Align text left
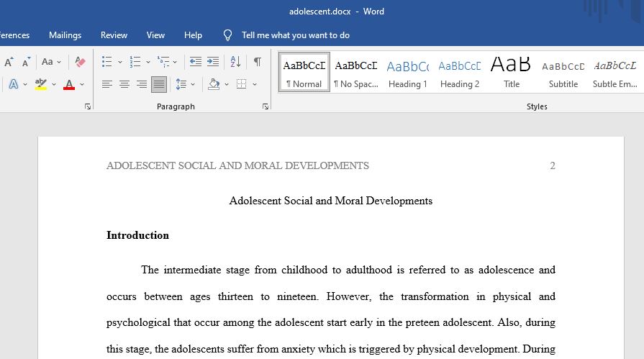The height and width of the screenshot is (359, 644). [106, 85]
